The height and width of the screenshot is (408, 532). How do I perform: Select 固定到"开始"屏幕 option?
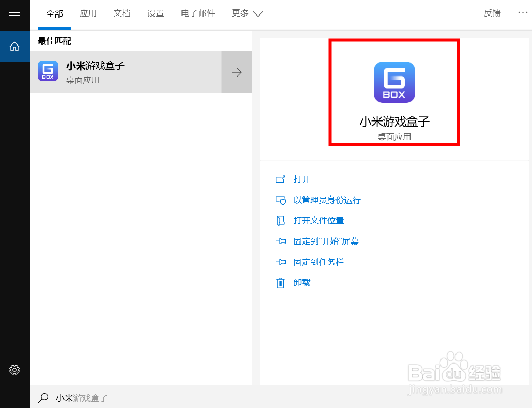coord(326,241)
